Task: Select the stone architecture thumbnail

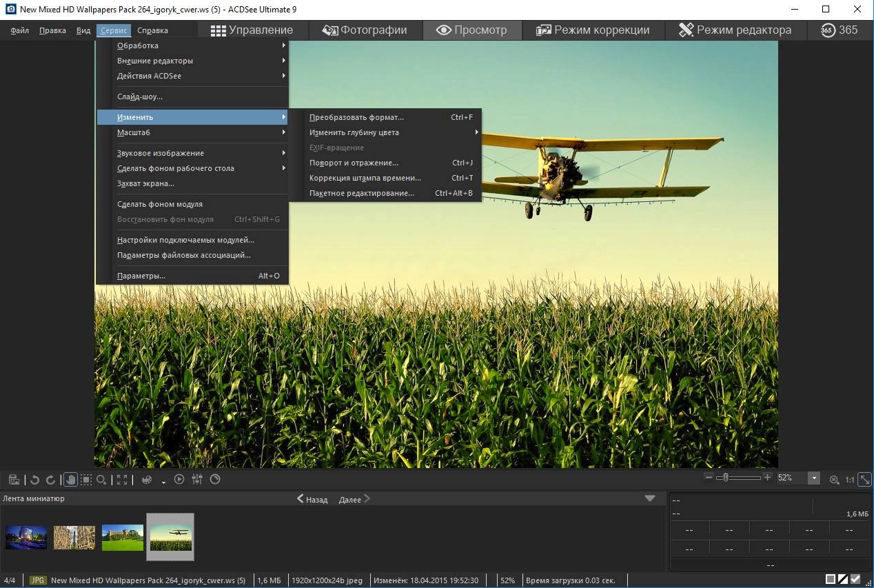Action: click(74, 538)
